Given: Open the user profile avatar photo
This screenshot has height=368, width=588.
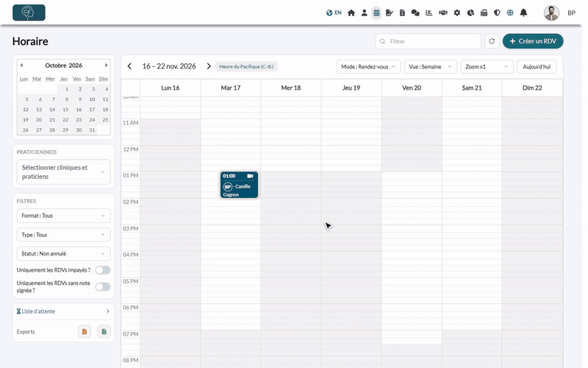Looking at the screenshot, I should pyautogui.click(x=551, y=13).
